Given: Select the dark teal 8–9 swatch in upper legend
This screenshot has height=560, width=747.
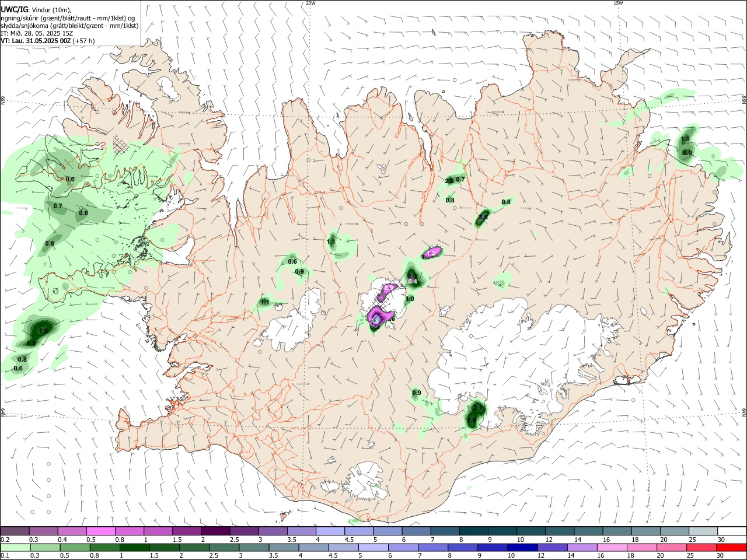Looking at the screenshot, I should coord(474,531).
